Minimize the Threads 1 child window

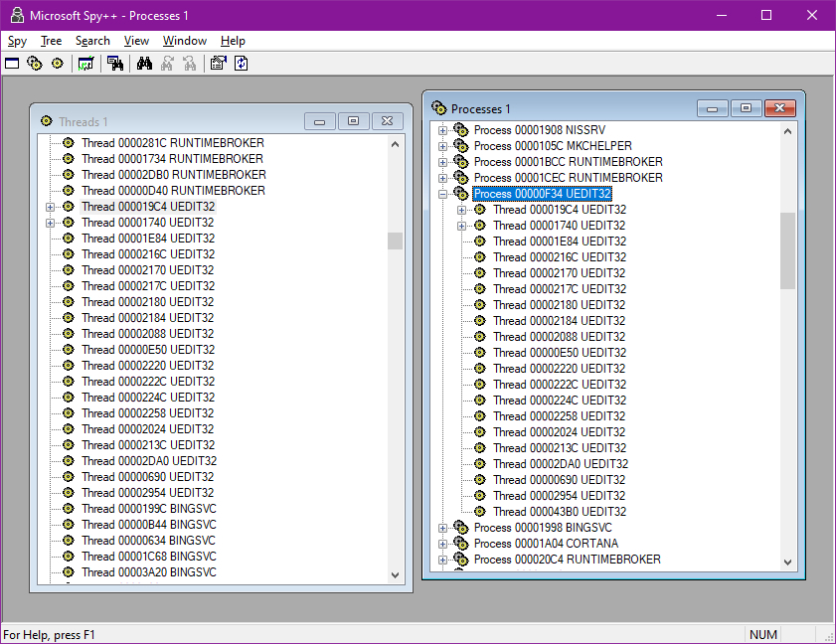pyautogui.click(x=320, y=121)
